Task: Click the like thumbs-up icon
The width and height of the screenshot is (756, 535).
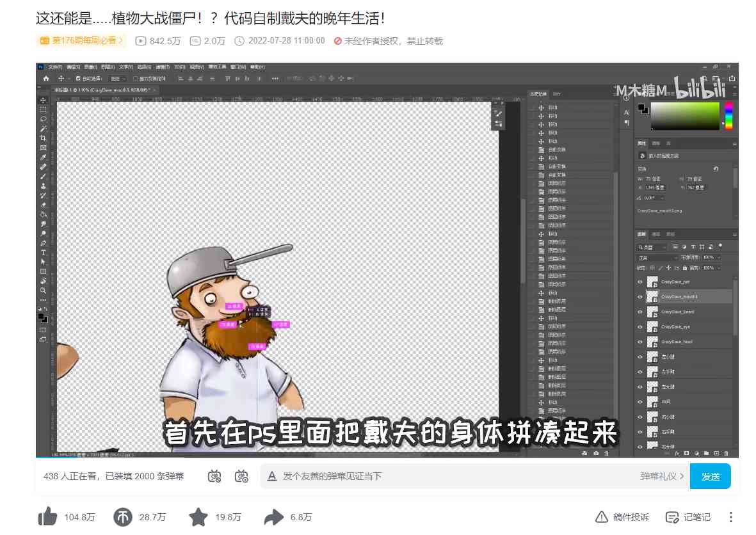Action: click(48, 516)
